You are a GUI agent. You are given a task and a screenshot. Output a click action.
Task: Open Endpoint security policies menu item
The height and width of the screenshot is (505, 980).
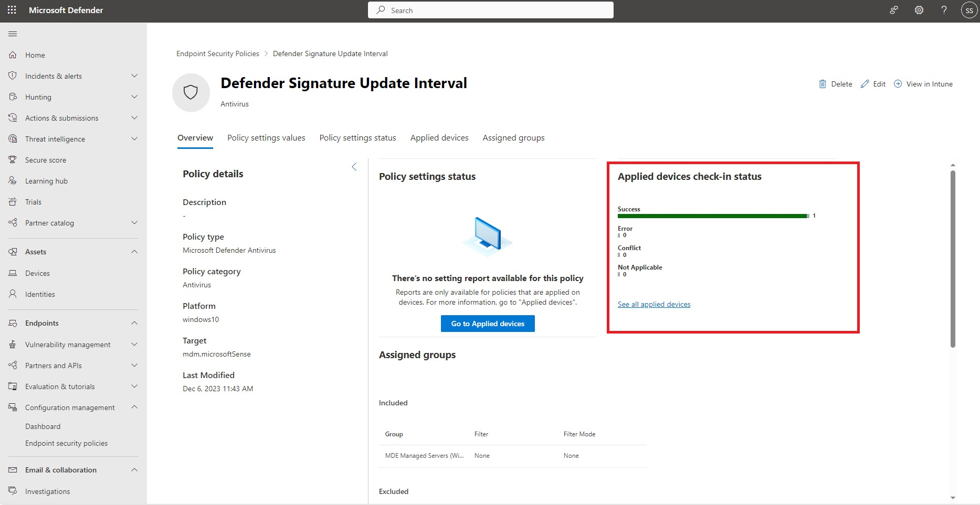coord(67,443)
